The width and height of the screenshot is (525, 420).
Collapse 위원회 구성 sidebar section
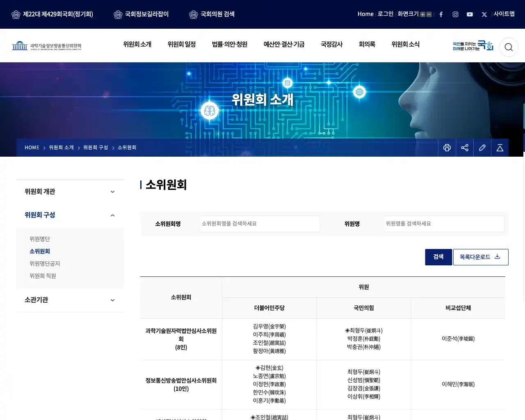tap(70, 215)
